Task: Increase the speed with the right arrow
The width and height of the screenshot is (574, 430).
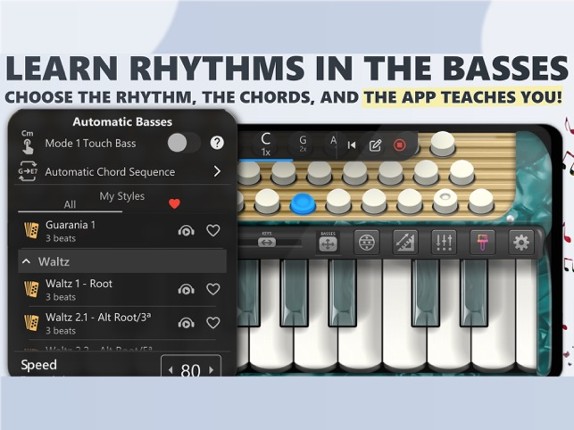Action: point(212,370)
